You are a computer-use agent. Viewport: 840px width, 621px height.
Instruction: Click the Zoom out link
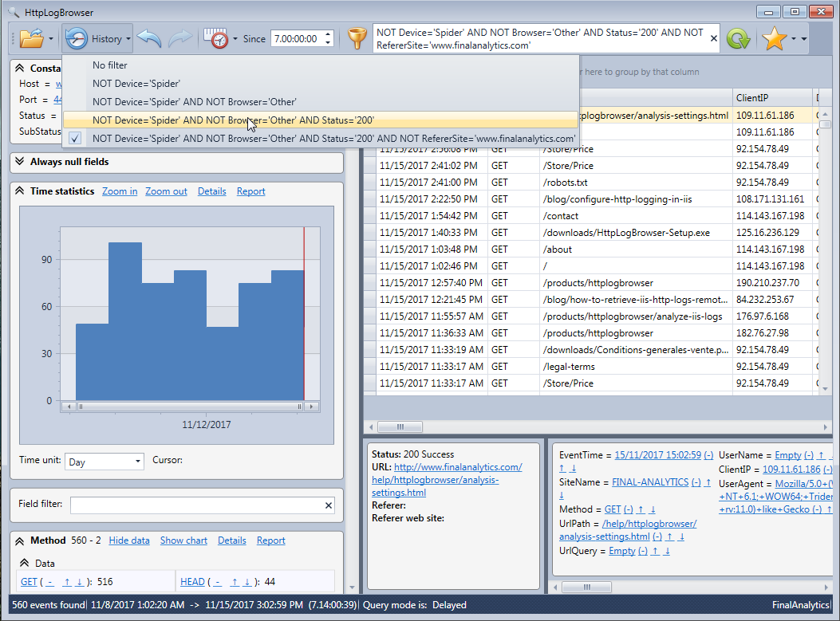click(166, 191)
